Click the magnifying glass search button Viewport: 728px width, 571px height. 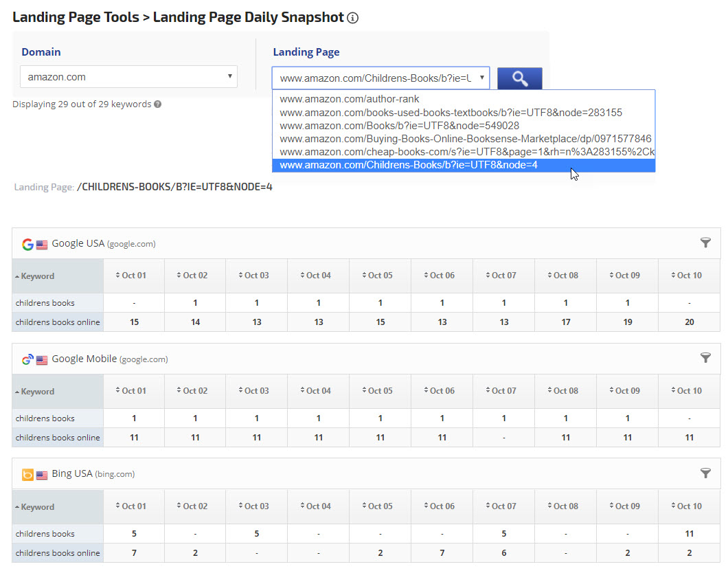520,78
